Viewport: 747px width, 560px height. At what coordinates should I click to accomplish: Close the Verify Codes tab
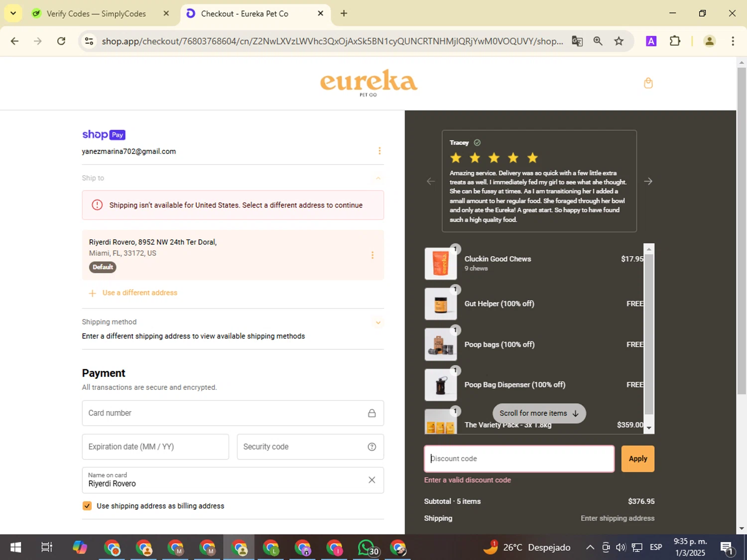pyautogui.click(x=166, y=13)
